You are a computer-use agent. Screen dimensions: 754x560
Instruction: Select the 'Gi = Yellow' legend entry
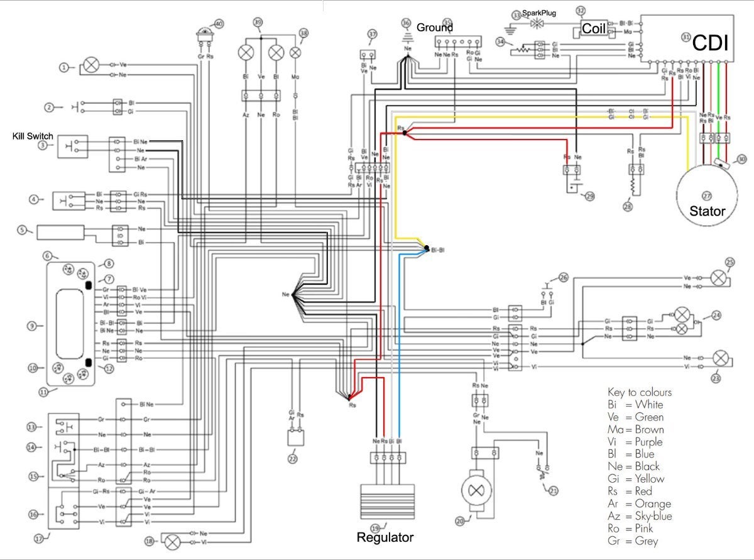[x=636, y=479]
